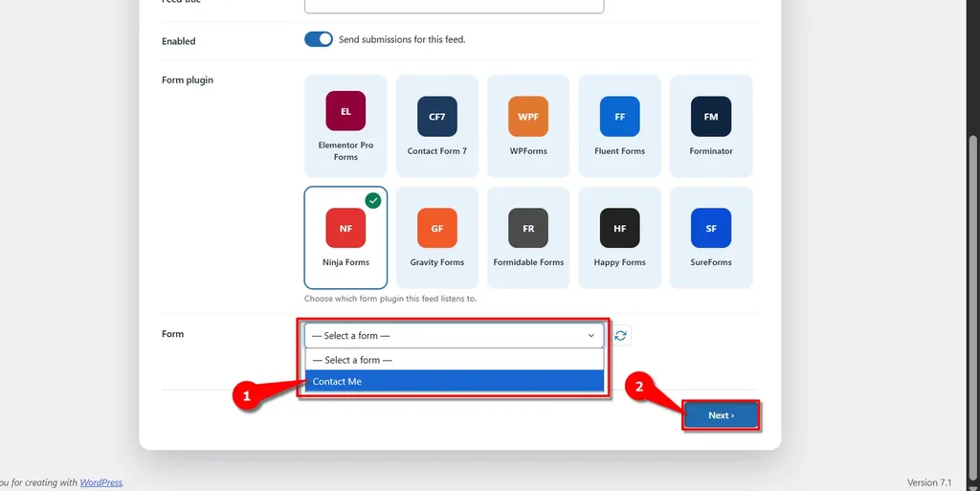Click the 'Version 7.1' footer text
The image size is (980, 491).
point(928,482)
